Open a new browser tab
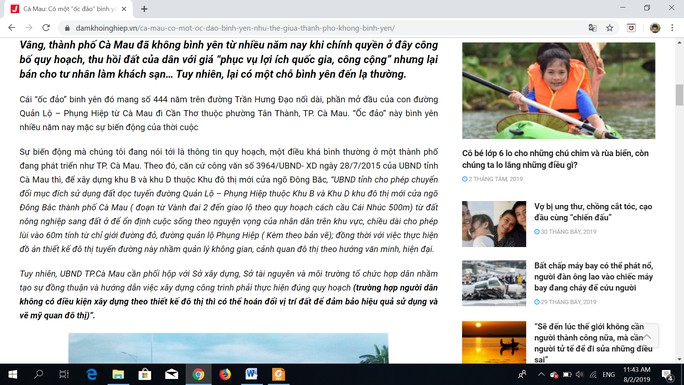The height and width of the screenshot is (385, 684). tap(144, 9)
